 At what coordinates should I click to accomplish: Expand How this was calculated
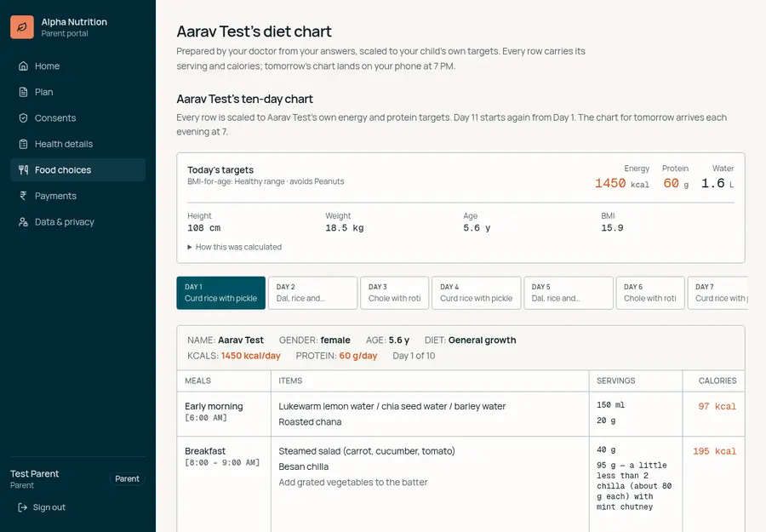[235, 247]
